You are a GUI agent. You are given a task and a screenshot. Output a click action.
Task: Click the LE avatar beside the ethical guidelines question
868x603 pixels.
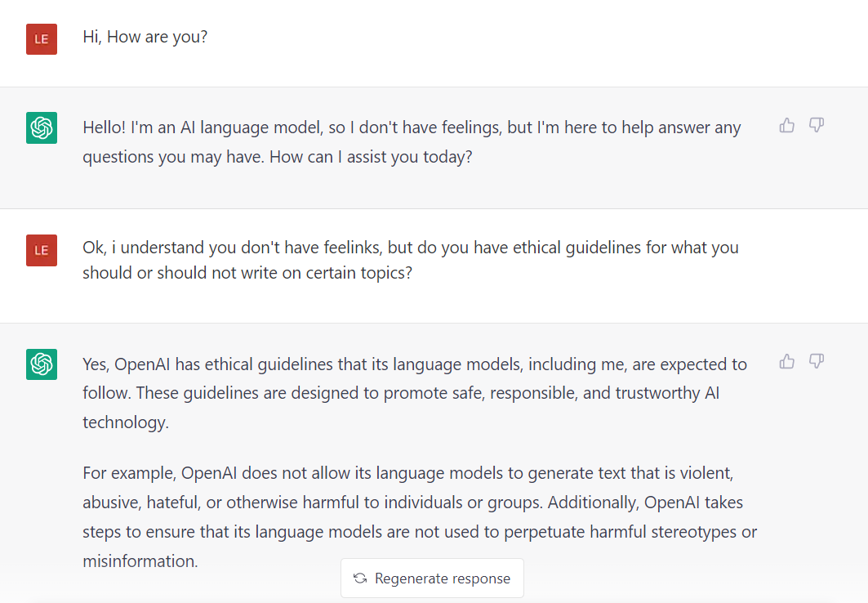pyautogui.click(x=42, y=250)
